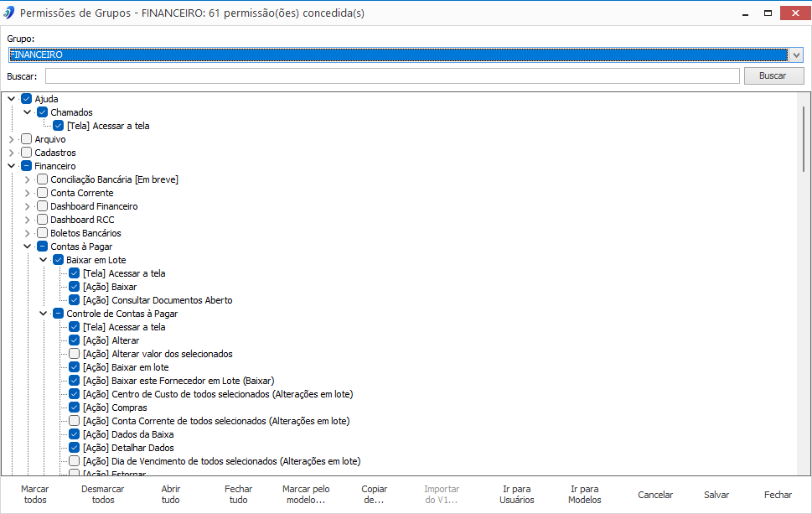Image resolution: width=812 pixels, height=514 pixels.
Task: Click the app logo icon in title bar
Action: coord(9,13)
